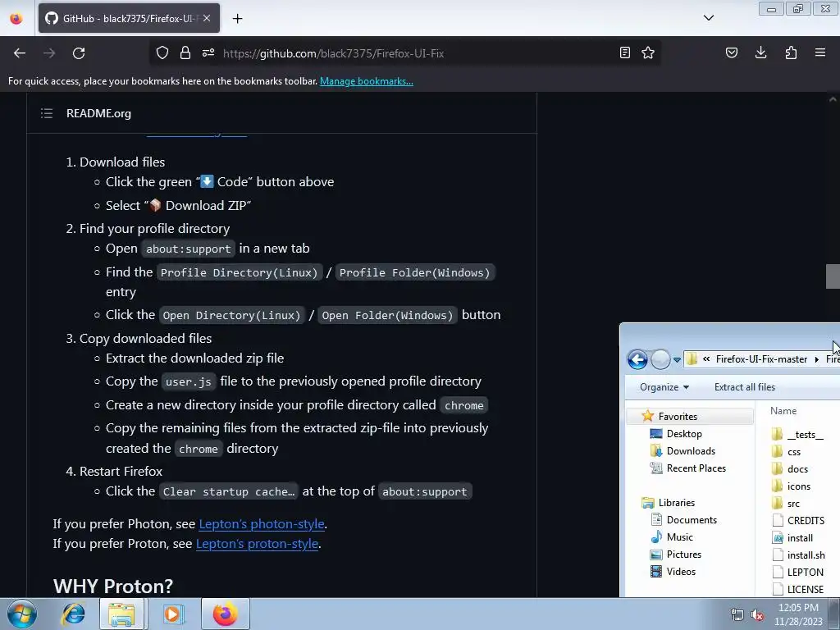
Task: Go back in Explorer window
Action: tap(637, 359)
